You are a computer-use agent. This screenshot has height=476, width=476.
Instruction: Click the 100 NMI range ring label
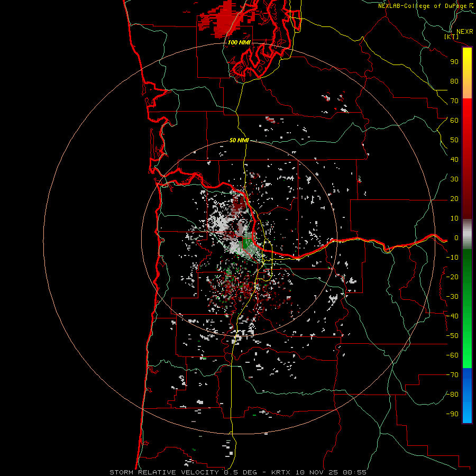239,42
